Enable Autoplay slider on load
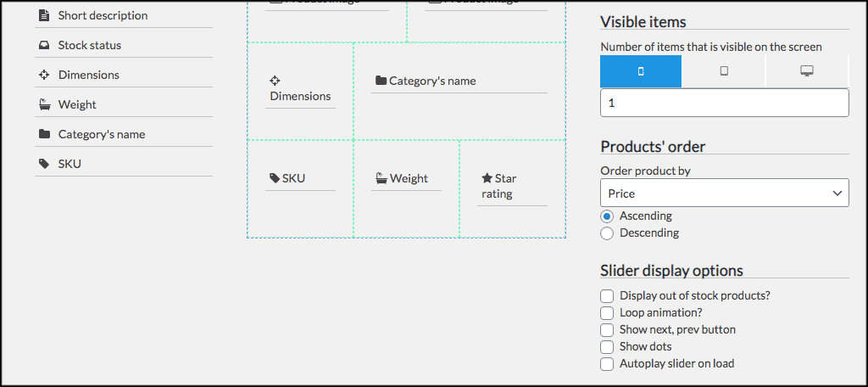This screenshot has width=868, height=387. pyautogui.click(x=607, y=364)
